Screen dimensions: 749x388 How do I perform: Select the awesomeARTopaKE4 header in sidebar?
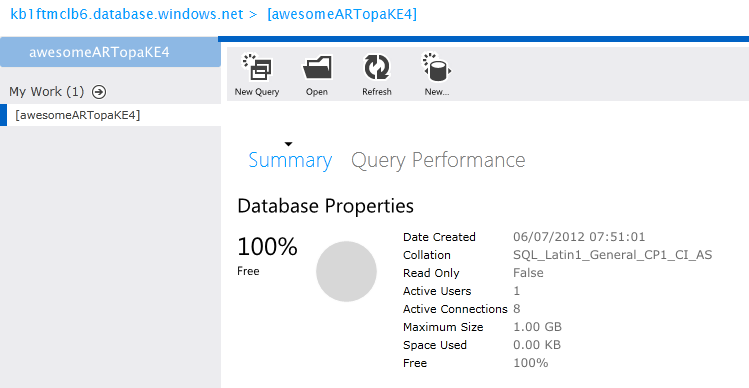click(x=110, y=52)
